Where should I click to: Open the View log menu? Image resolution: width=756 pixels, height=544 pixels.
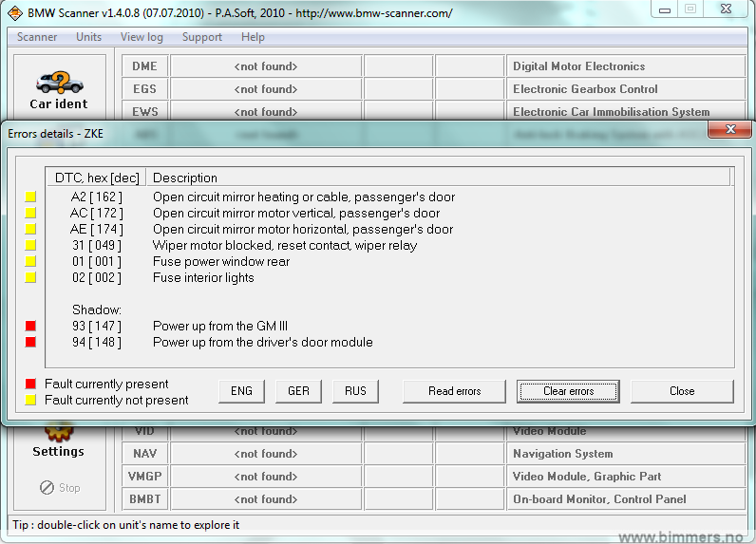coord(142,37)
